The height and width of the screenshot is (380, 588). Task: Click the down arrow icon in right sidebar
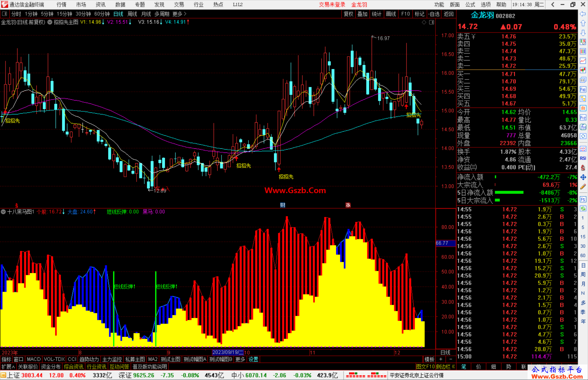point(583,33)
